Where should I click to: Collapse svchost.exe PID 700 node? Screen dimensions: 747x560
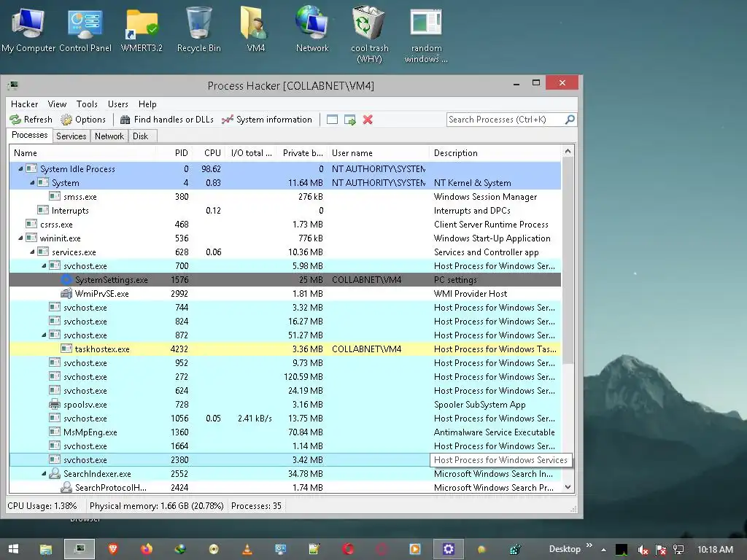click(44, 265)
